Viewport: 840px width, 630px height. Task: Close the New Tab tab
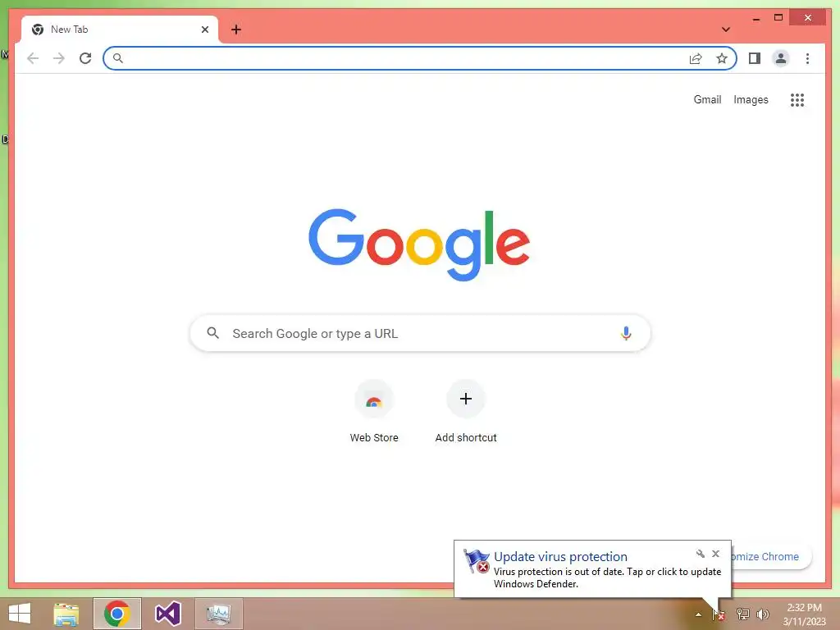(x=204, y=30)
